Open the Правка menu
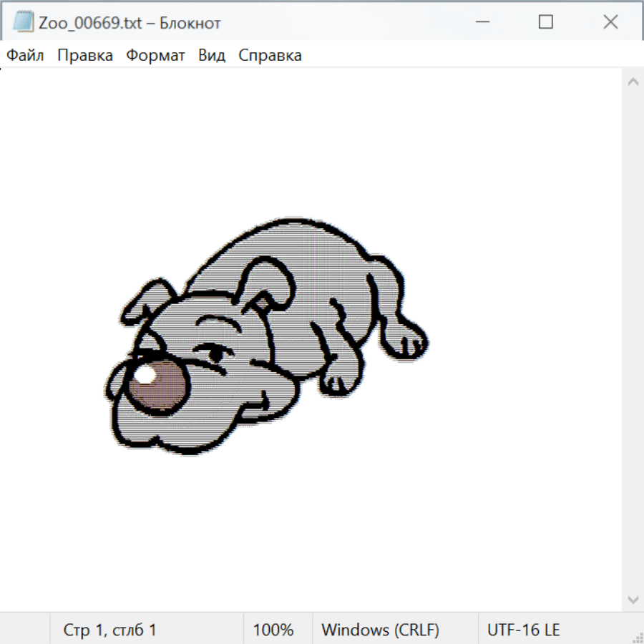 click(x=84, y=55)
